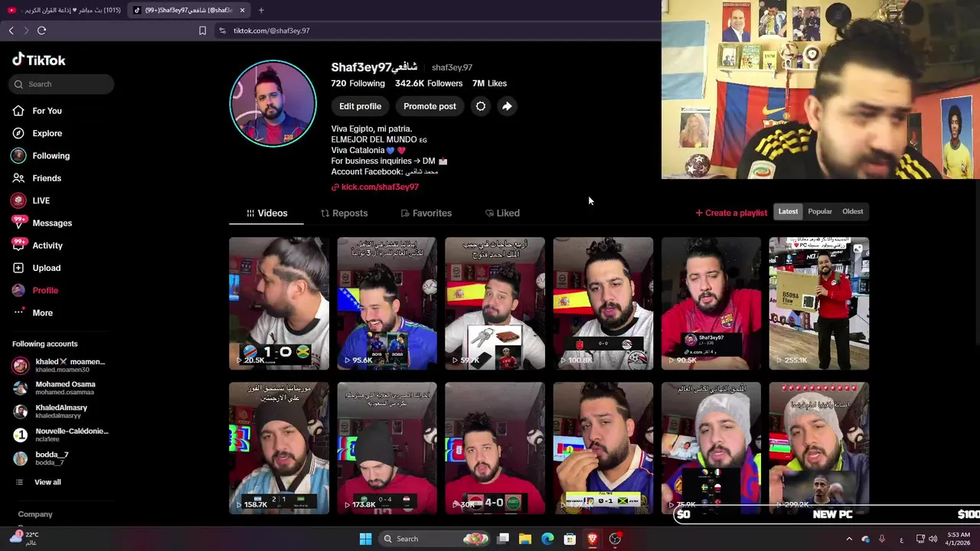Bookmark this page icon
980x551 pixels.
tap(202, 31)
